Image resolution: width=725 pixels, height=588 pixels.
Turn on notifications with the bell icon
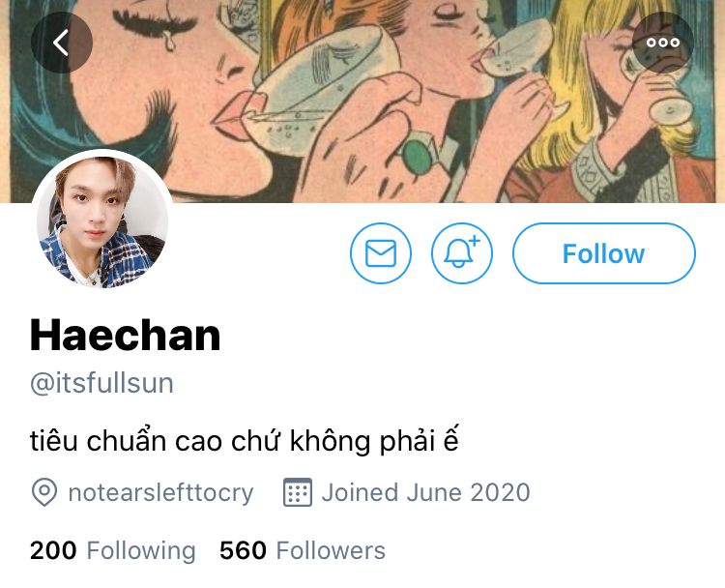click(462, 253)
